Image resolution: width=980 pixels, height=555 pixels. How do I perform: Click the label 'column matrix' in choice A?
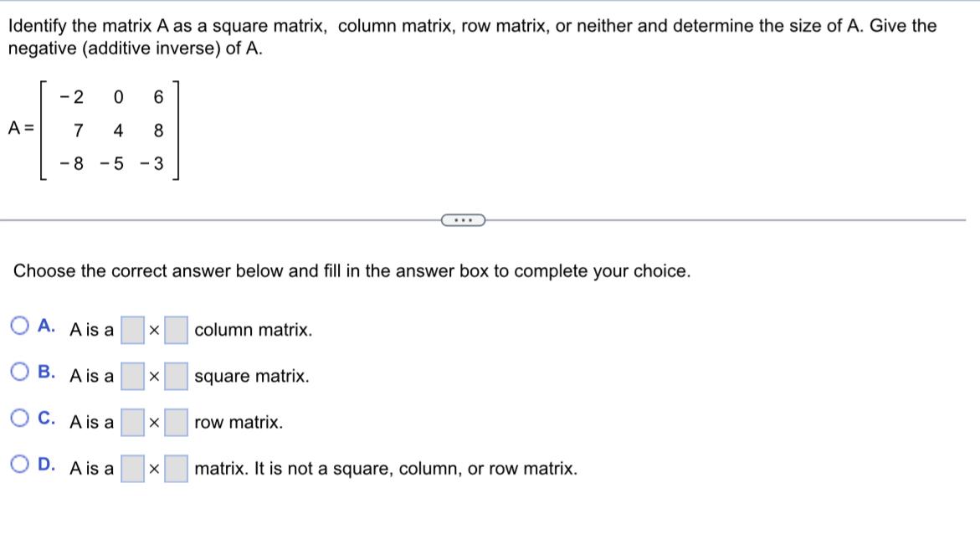point(252,330)
